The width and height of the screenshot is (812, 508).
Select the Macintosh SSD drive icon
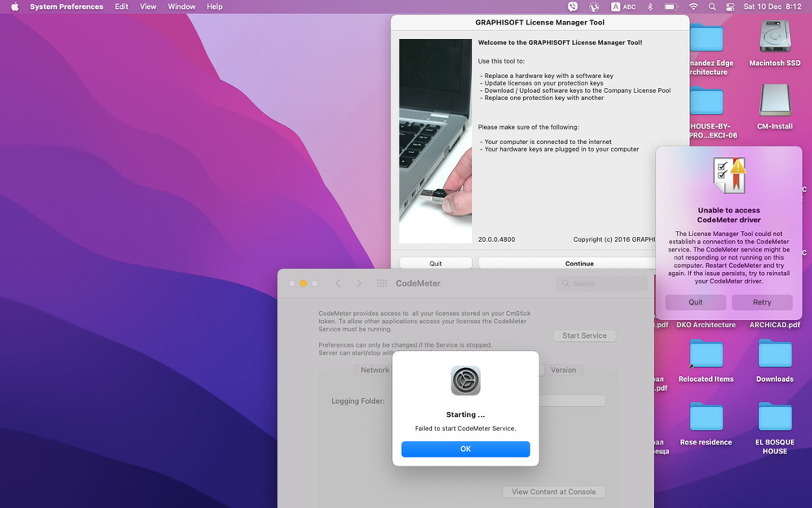[x=775, y=36]
